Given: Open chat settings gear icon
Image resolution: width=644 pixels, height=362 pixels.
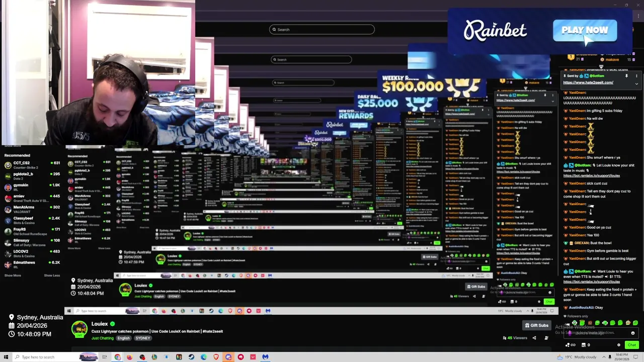Looking at the screenshot, I should point(619,345).
